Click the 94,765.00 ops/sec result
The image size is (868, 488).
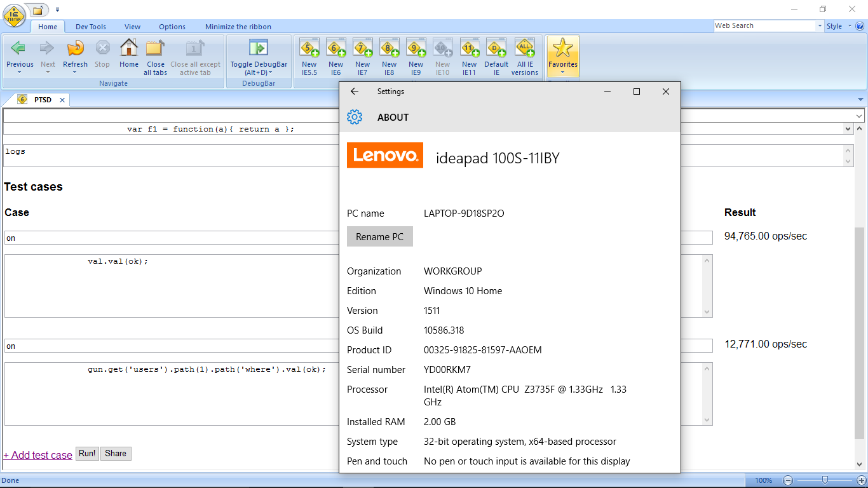[x=766, y=236]
